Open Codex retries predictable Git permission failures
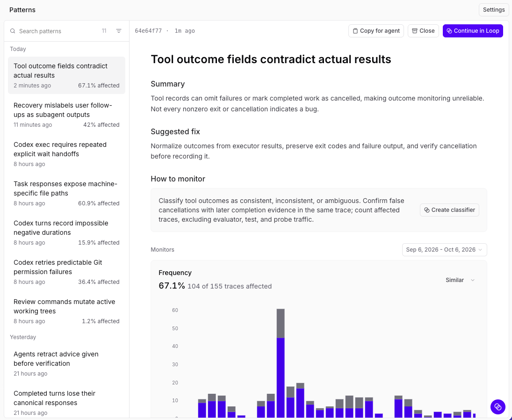Viewport: 512px width, 420px height. pyautogui.click(x=66, y=272)
